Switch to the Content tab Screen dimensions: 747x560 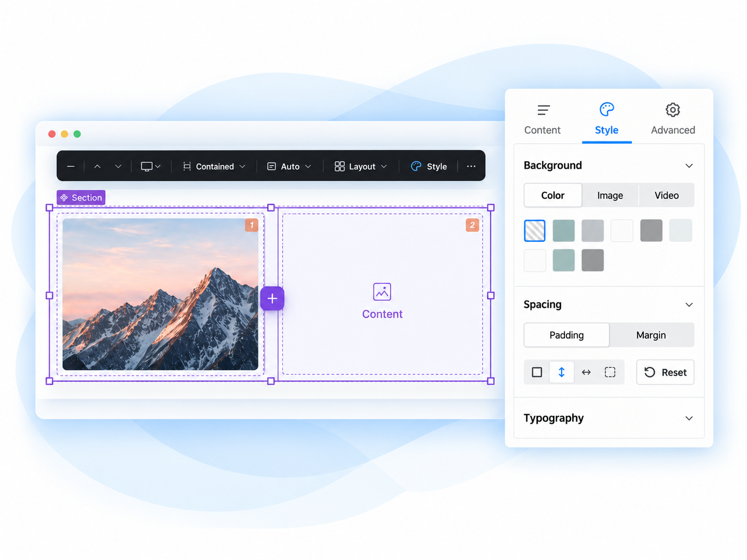click(x=542, y=119)
